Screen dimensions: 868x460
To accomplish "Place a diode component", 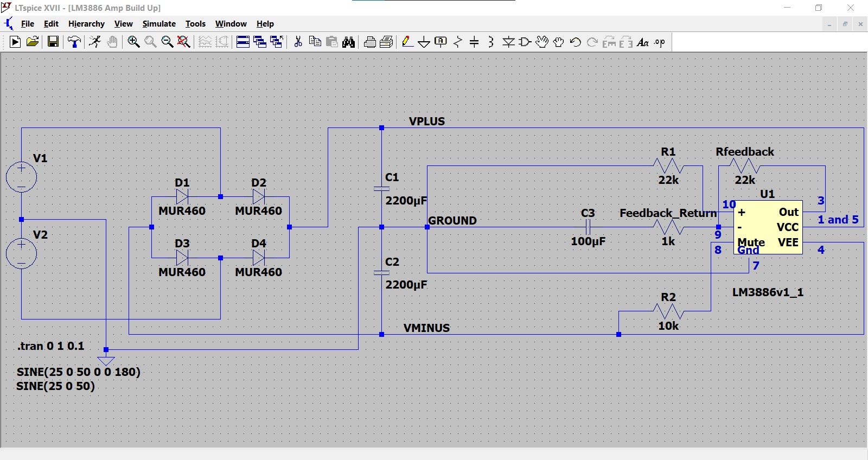I will click(508, 42).
